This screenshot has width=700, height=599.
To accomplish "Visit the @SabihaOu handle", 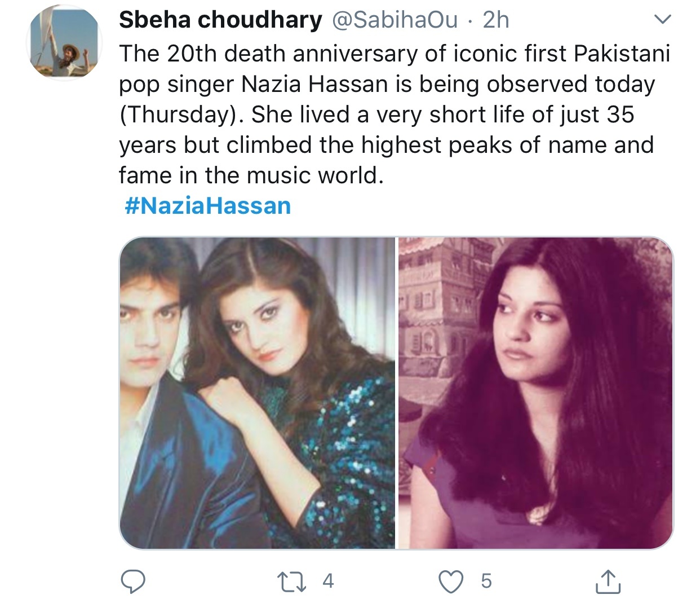I will 395,20.
